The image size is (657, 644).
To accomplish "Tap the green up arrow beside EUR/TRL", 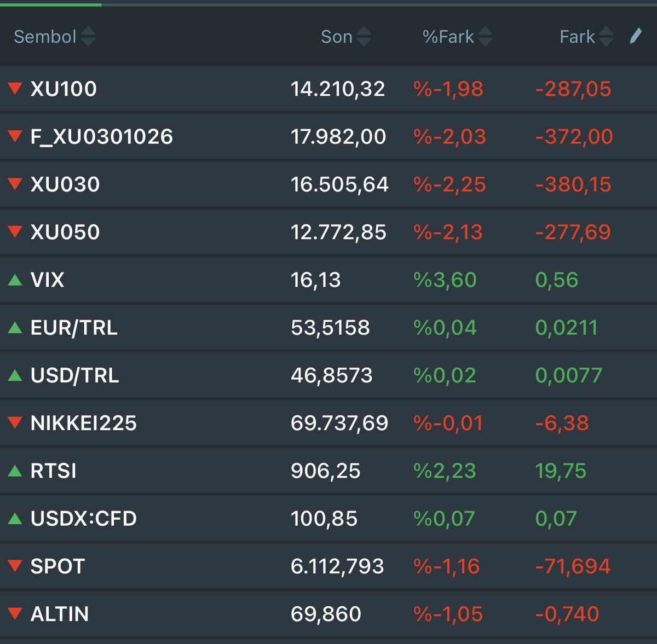I will click(x=15, y=327).
